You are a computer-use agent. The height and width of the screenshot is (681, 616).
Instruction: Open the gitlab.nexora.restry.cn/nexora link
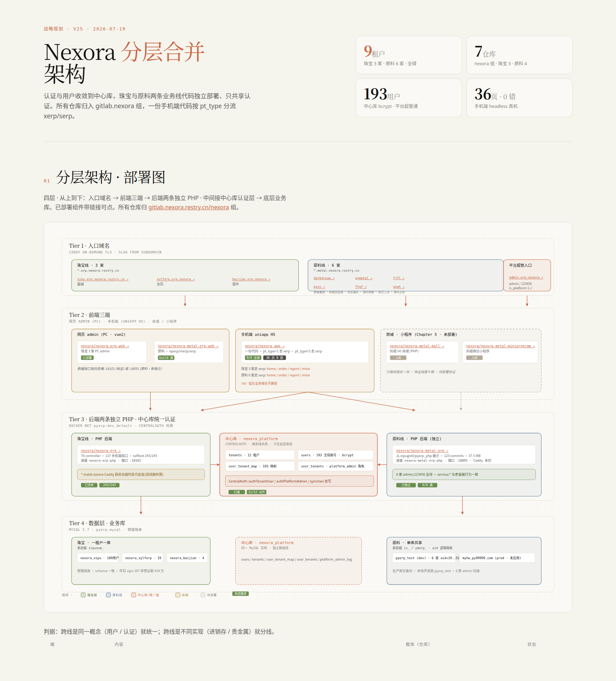(x=188, y=207)
